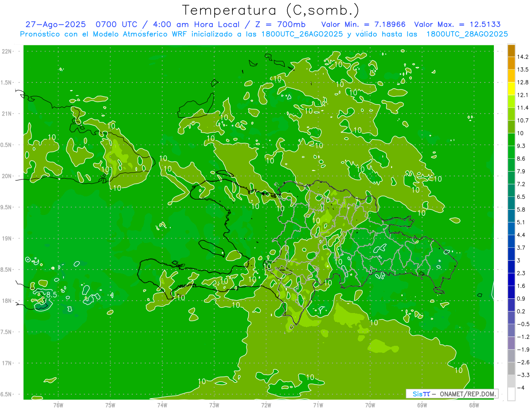Click the '70W' longitude label
532x411 pixels.
370,405
